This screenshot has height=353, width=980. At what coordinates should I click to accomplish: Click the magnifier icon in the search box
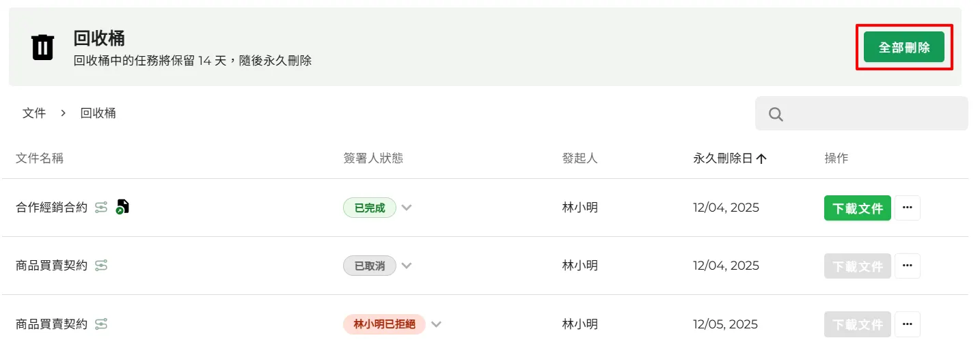(776, 114)
